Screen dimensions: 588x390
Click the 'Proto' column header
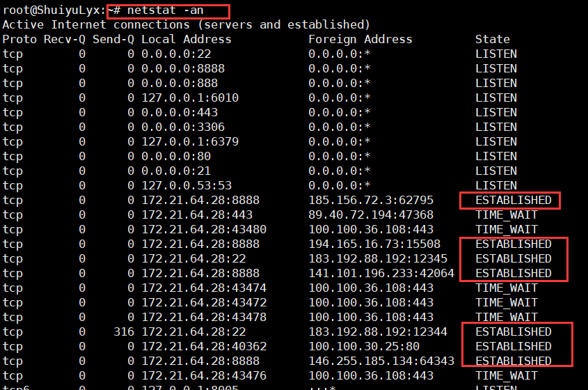[19, 40]
